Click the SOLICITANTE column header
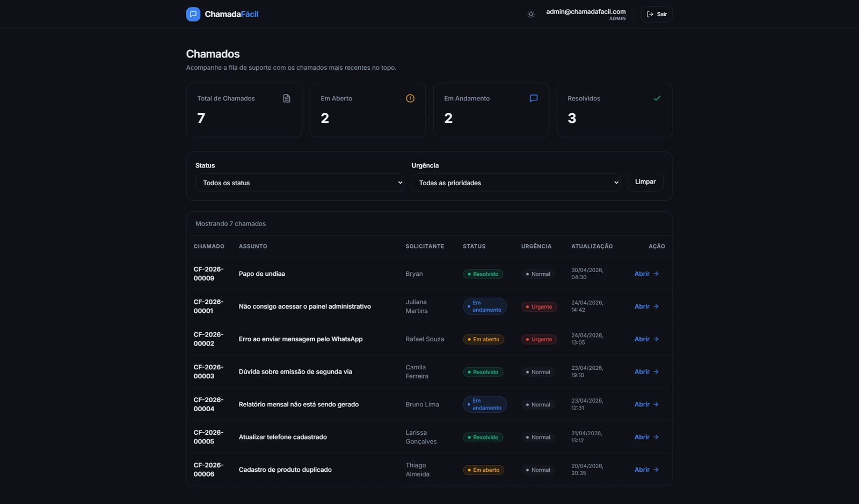The image size is (859, 504). tap(425, 246)
